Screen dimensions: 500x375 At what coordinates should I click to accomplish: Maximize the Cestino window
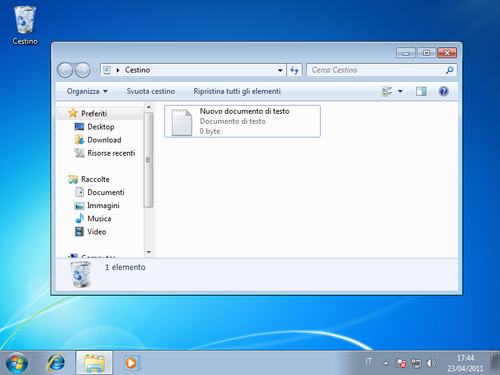pyautogui.click(x=426, y=53)
